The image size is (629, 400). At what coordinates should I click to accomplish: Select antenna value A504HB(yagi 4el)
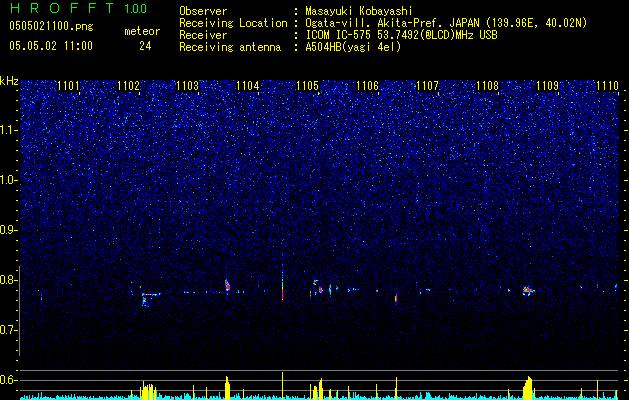[x=353, y=47]
